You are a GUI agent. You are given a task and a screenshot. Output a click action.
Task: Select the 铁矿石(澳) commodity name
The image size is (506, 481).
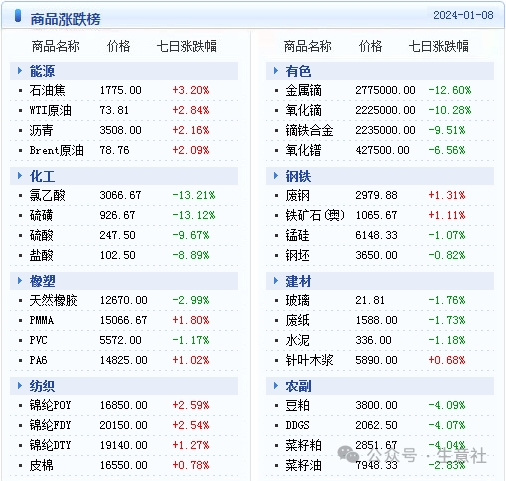315,215
